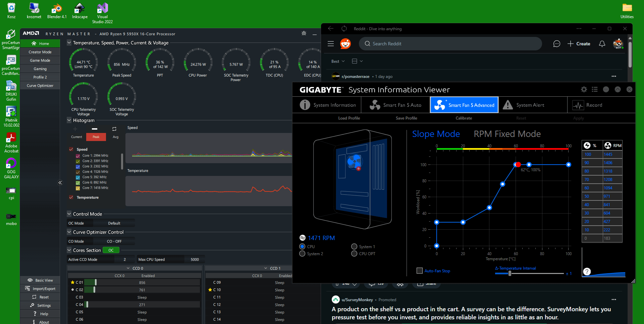Select the CPU OPT fan radio button
The width and height of the screenshot is (644, 324).
coord(354,253)
